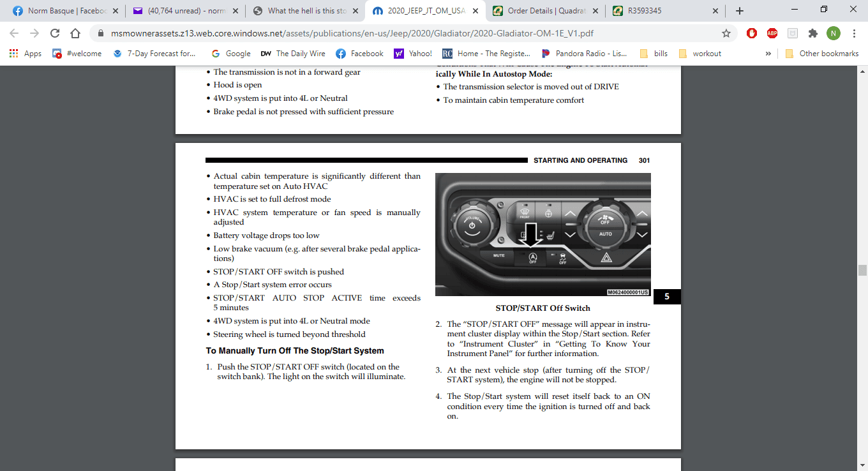Open a new browser tab
The height and width of the screenshot is (471, 868).
(739, 11)
